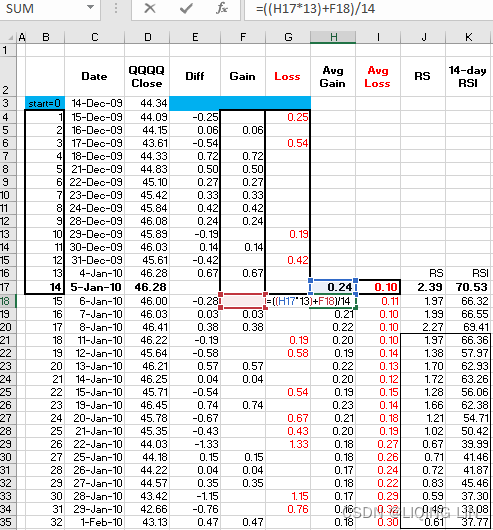Click RSI value '66.32'

468,301
